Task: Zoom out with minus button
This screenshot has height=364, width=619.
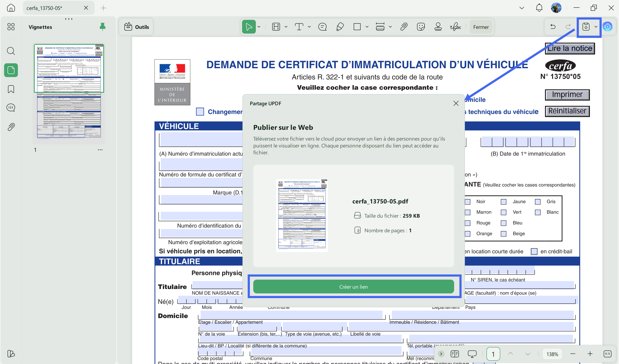Action: [x=573, y=354]
